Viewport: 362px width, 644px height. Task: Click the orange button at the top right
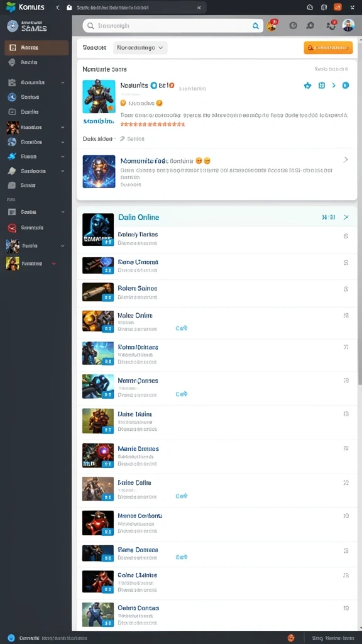tap(328, 48)
